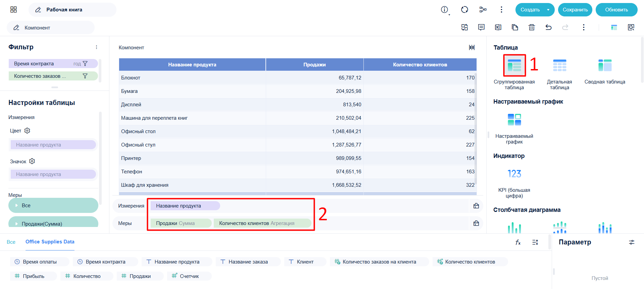Toggle filter on Количество заказов field
Screen dimensions: 644x289
pyautogui.click(x=85, y=76)
